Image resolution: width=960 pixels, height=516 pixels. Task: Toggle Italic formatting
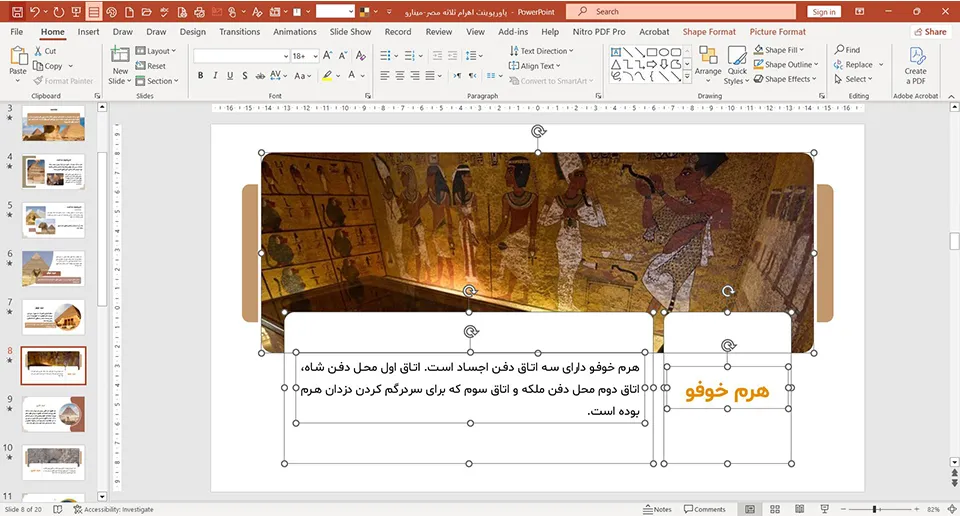click(215, 75)
